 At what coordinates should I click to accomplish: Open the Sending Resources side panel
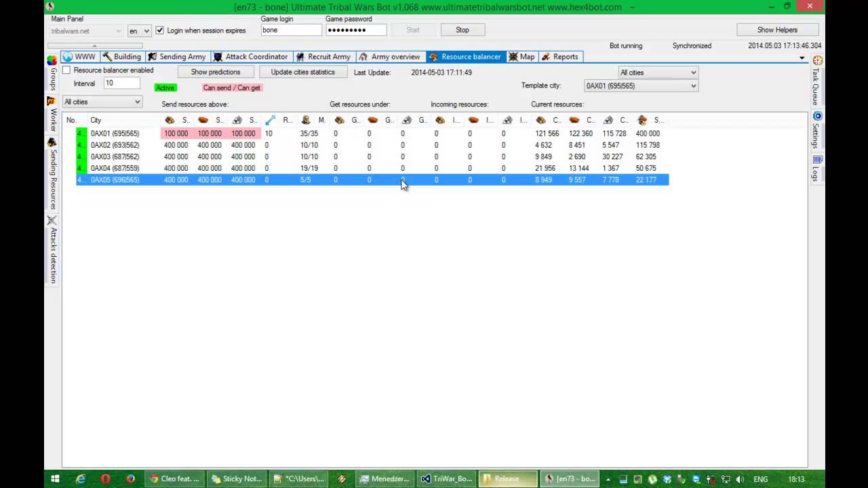coord(52,175)
